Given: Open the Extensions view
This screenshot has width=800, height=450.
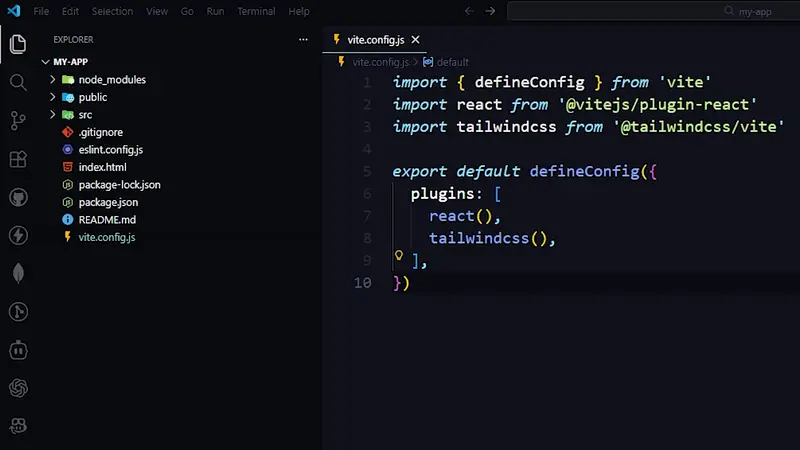Looking at the screenshot, I should pyautogui.click(x=17, y=159).
